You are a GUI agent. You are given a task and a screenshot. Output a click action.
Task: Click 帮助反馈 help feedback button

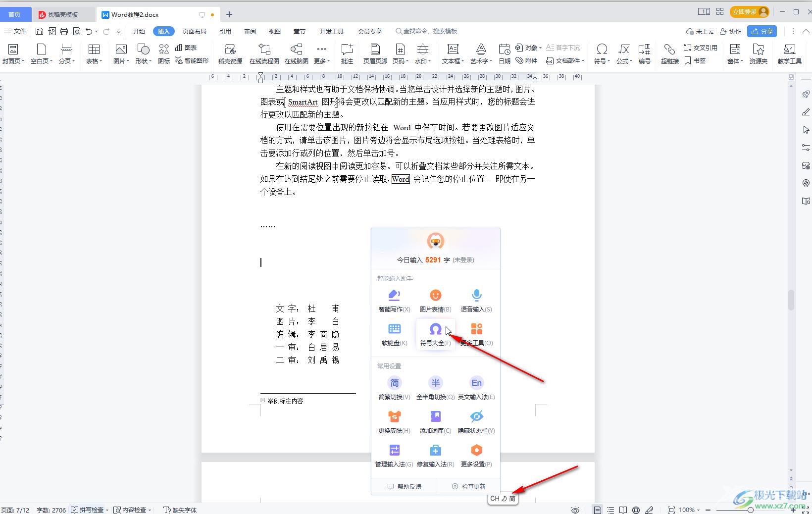[404, 486]
